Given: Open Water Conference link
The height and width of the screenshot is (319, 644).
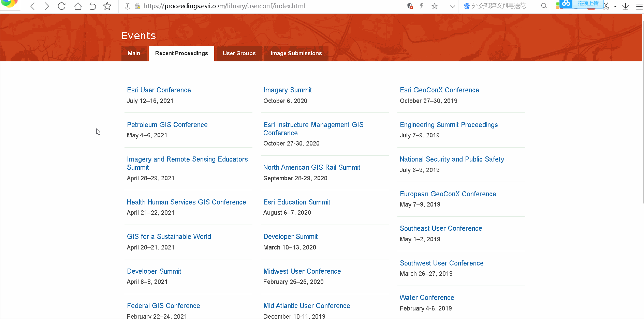Looking at the screenshot, I should coord(427,298).
